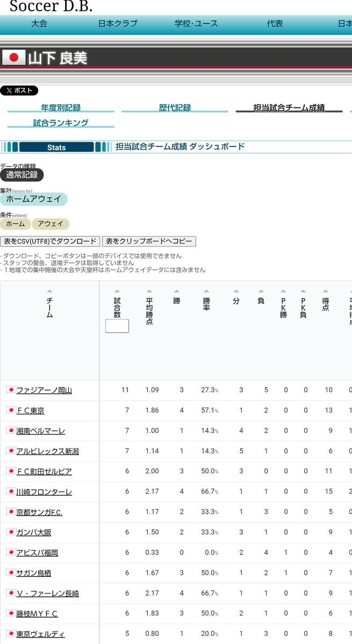Open the サガン鳥栖 team link
The width and height of the screenshot is (352, 644).
[33, 573]
